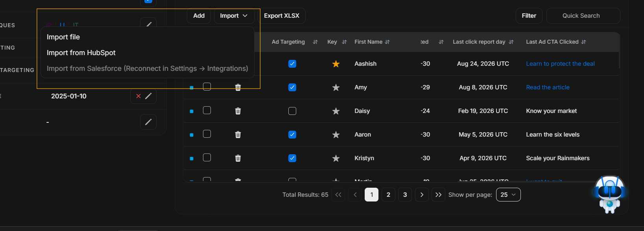Uncheck Ad Targeting for Amy
This screenshot has width=644, height=231.
tap(292, 87)
